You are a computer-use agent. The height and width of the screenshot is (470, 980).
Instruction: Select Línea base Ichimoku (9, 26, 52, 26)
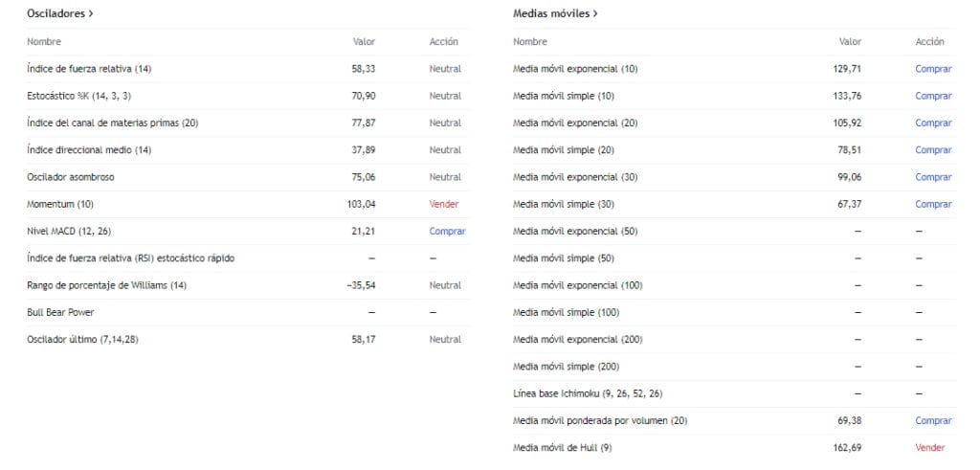coord(588,393)
